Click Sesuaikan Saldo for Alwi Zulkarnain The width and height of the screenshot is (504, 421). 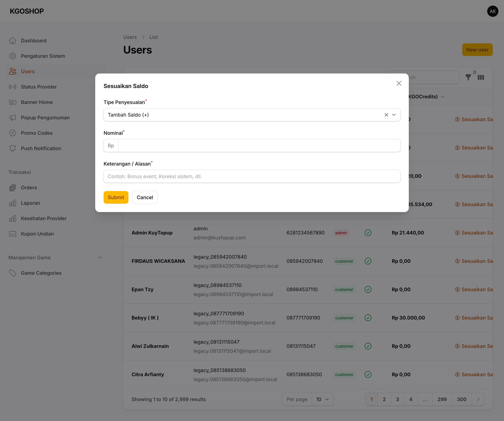474,346
